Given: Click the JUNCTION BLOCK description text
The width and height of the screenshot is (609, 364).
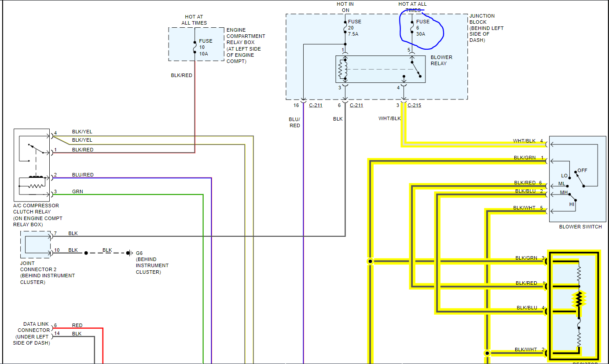Looking at the screenshot, I should click(487, 28).
